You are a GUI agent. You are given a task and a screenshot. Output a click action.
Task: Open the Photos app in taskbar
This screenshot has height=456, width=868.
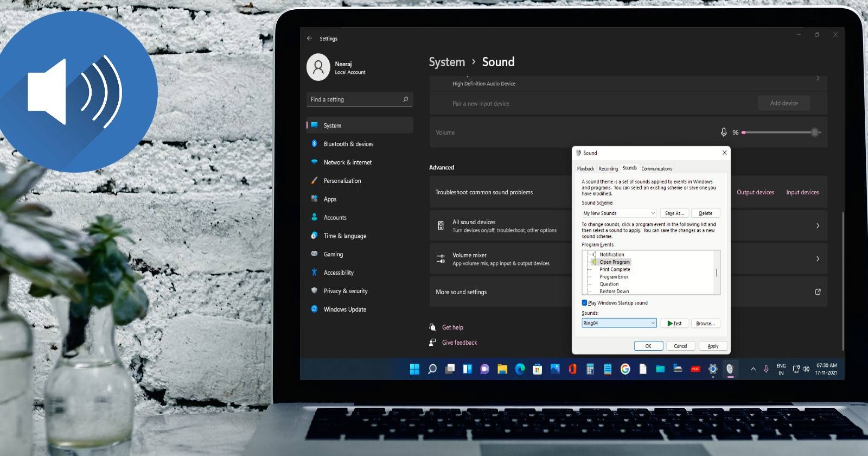(x=555, y=369)
